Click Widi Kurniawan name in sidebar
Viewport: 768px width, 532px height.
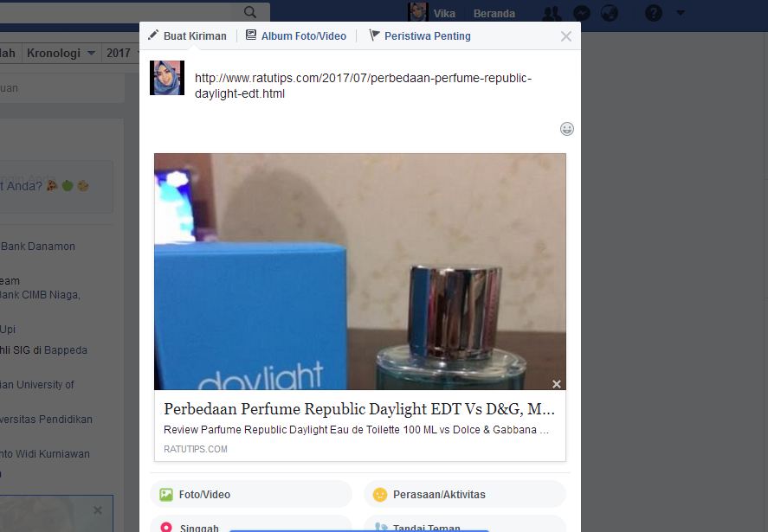coord(53,453)
